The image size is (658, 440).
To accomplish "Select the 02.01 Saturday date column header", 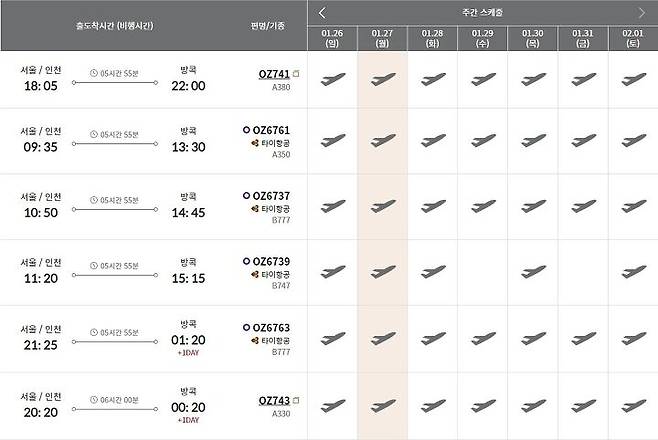I will (633, 38).
